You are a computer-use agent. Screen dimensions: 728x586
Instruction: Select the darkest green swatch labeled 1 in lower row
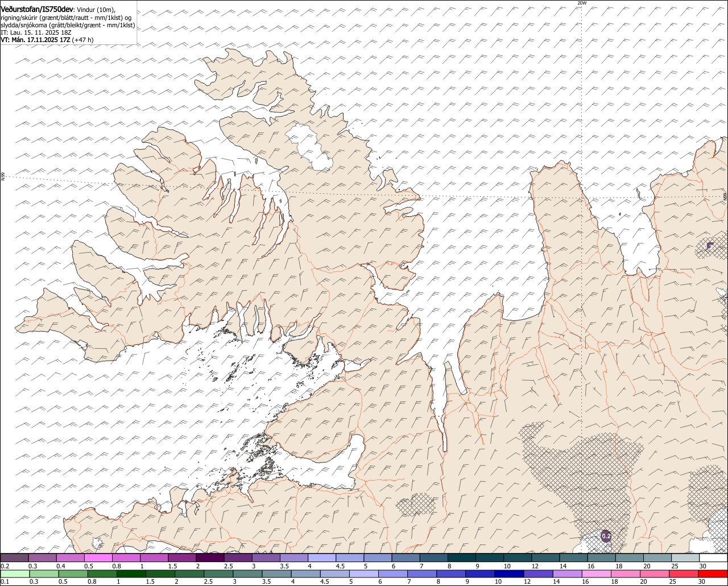point(131,573)
